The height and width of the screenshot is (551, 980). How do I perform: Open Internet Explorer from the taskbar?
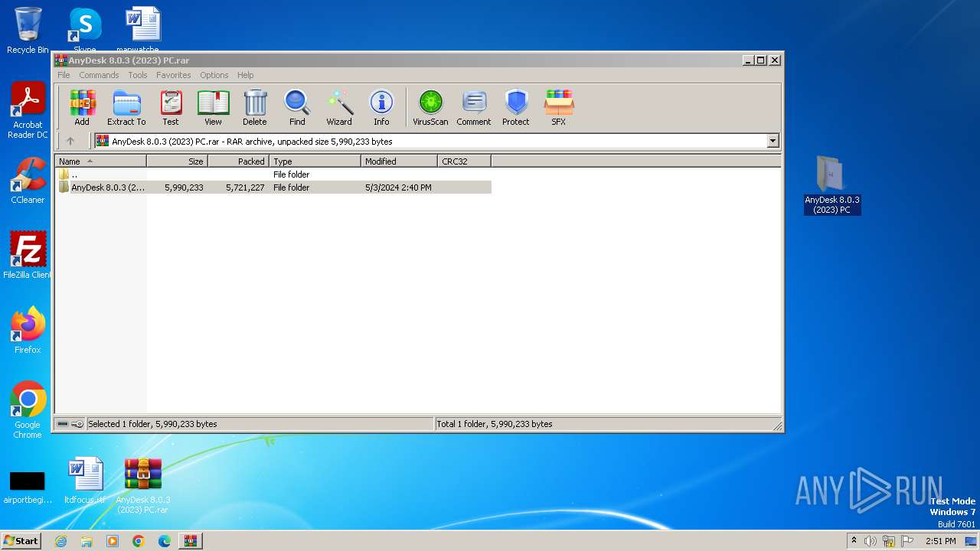pyautogui.click(x=61, y=541)
